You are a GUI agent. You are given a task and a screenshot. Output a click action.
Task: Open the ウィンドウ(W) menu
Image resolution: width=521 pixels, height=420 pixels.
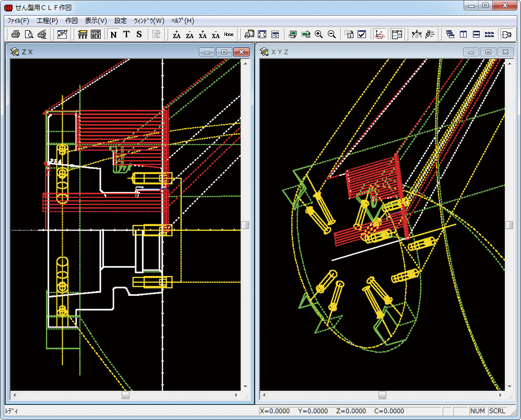pos(149,20)
